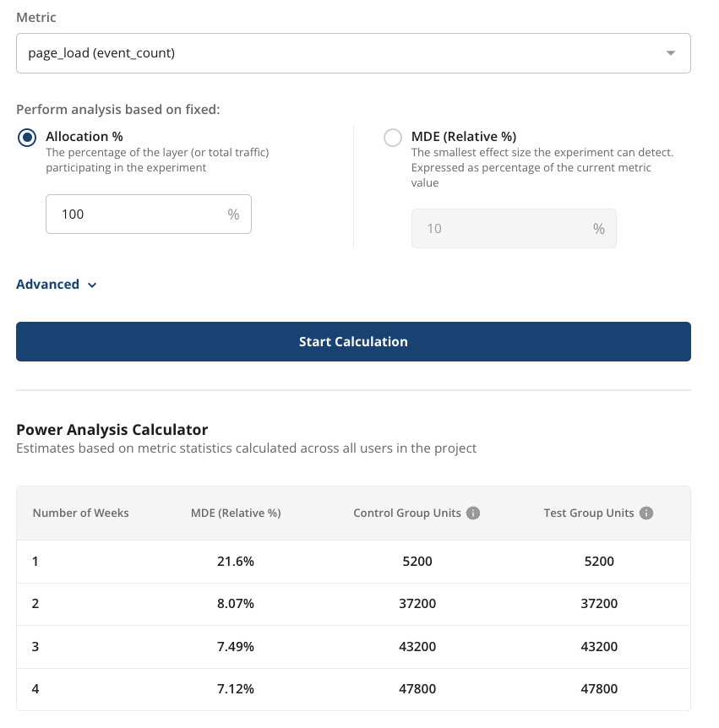This screenshot has width=719, height=728.
Task: Open the metric dropdown showing page_load
Action: pos(353,52)
